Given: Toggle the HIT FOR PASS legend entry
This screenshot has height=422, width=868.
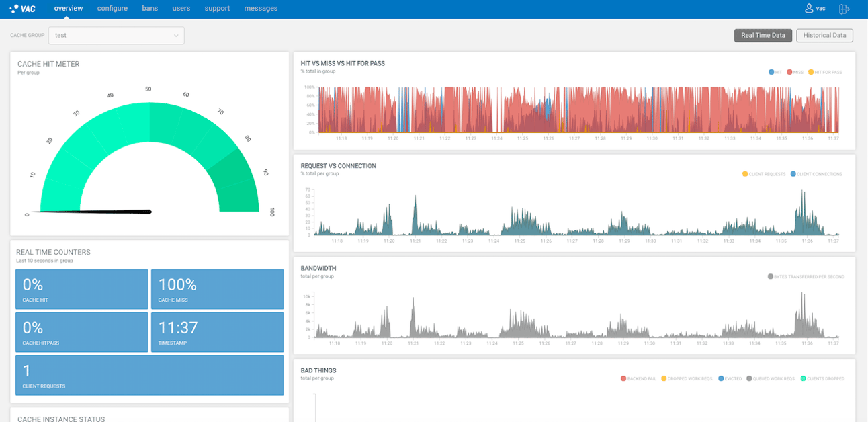Looking at the screenshot, I should pos(825,72).
